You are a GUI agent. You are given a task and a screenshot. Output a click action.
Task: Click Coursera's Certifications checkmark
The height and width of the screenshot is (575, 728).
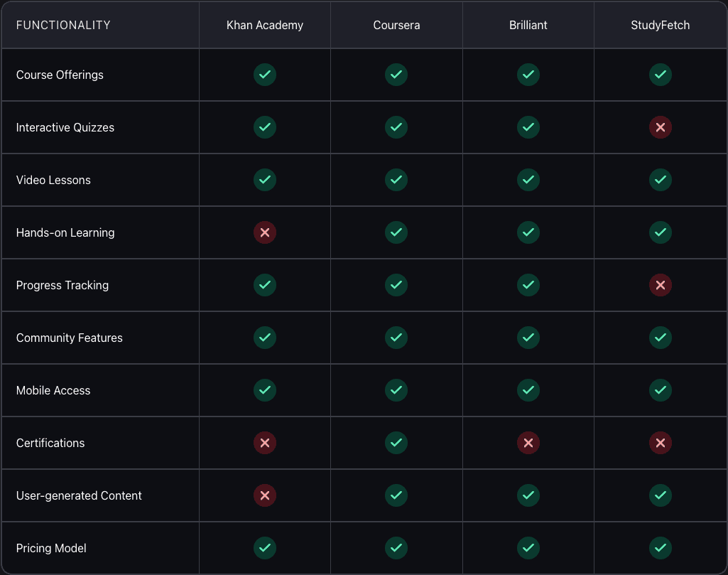(x=396, y=443)
